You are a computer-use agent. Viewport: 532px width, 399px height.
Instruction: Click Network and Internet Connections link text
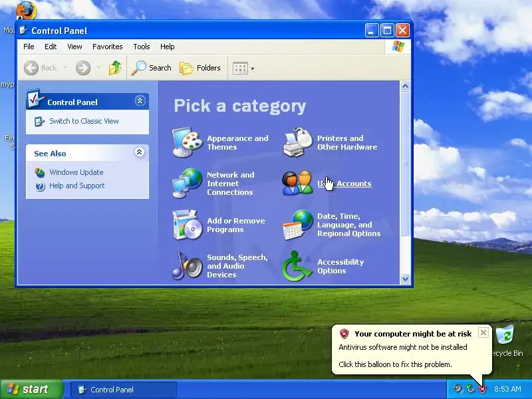click(230, 184)
